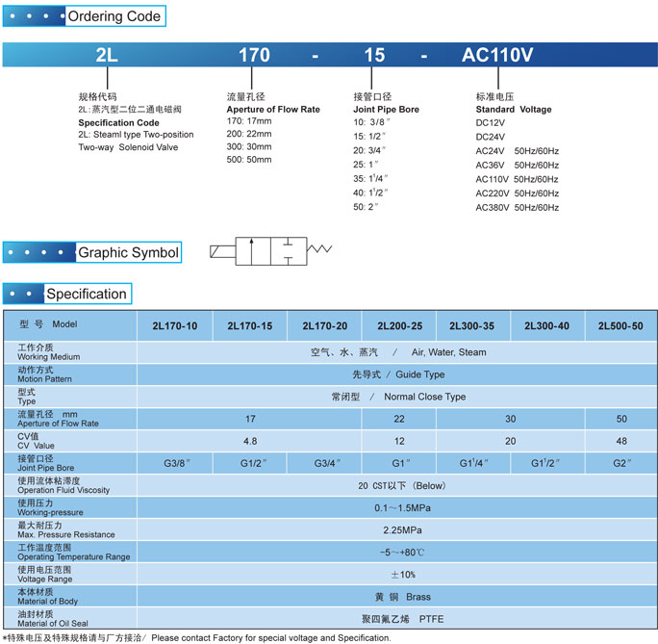Click the '2L200-25' model column header
This screenshot has height=644, width=658.
pos(399,325)
